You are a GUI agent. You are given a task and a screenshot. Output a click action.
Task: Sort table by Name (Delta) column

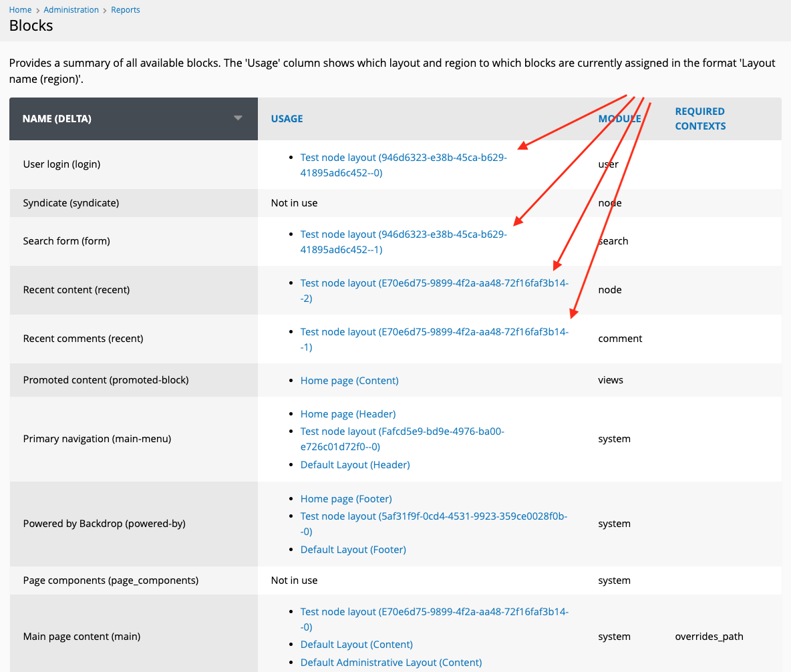pos(57,118)
